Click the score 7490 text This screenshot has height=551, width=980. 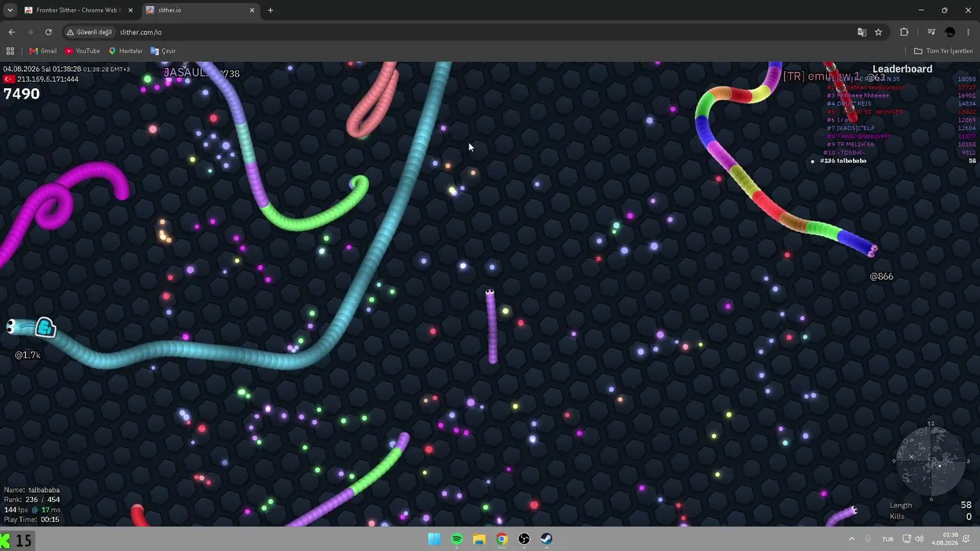21,93
